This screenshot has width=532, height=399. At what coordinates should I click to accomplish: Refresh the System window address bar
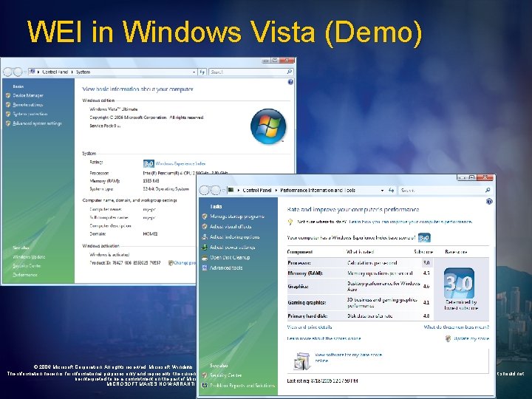click(202, 72)
